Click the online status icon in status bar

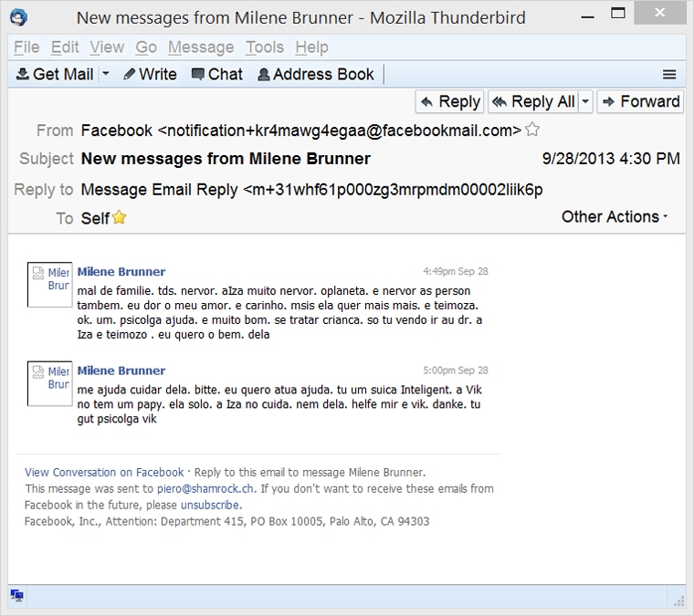(16, 596)
